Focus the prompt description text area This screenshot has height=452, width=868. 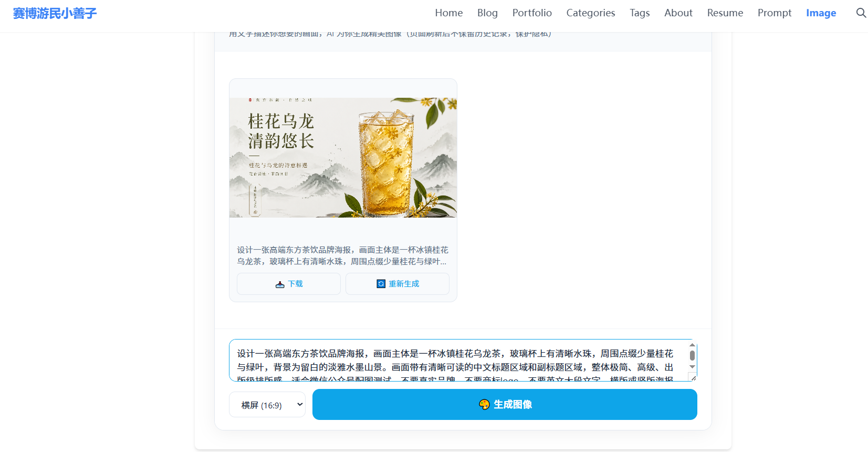[x=457, y=361]
